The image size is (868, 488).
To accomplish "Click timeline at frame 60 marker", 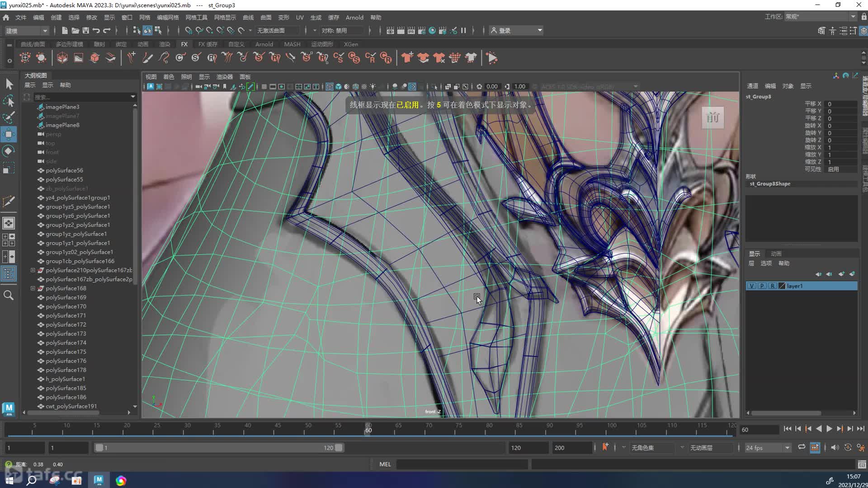I will click(x=368, y=428).
